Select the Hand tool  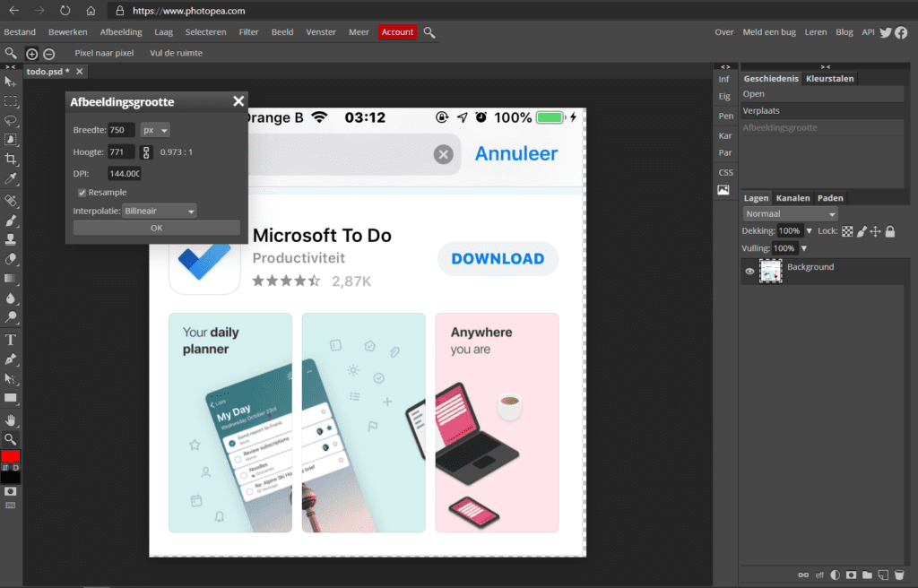[11, 419]
